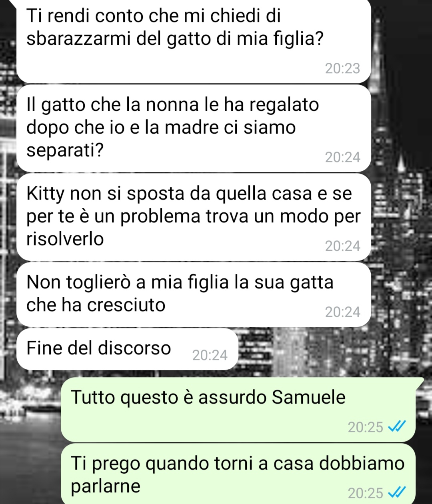This screenshot has height=504, width=432.
Task: Tap the 20:25 timestamp under 'assurdo Samuele'
Action: point(366,428)
